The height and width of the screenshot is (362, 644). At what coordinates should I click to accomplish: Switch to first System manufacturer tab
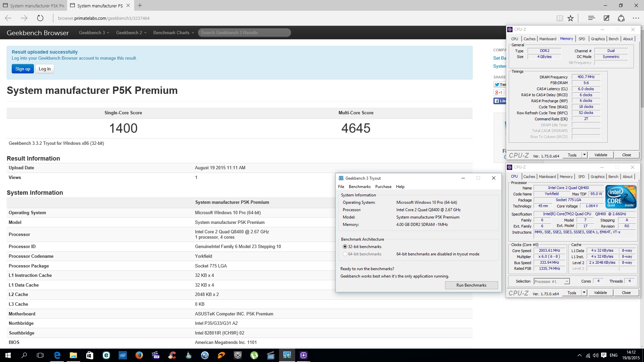tap(34, 6)
